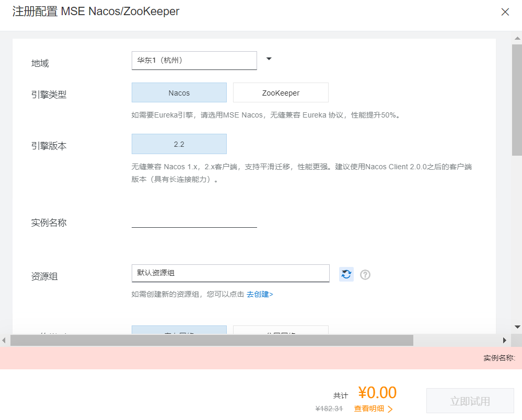The width and height of the screenshot is (522, 420).
Task: Choose engine version 2.2
Action: [179, 144]
